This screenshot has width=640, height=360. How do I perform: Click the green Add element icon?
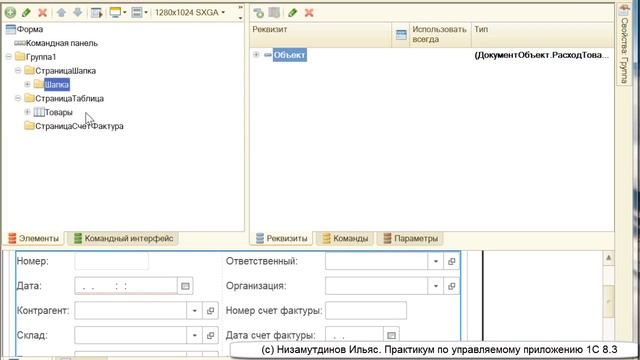point(10,13)
